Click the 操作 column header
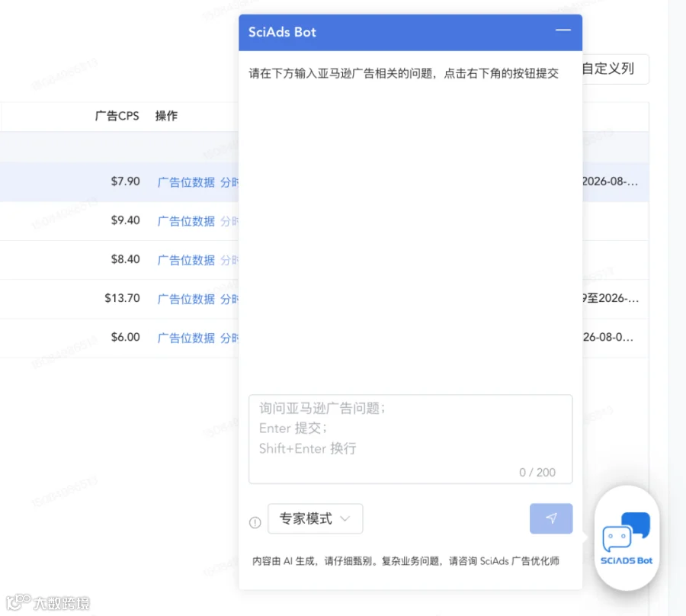This screenshot has width=686, height=616. [x=166, y=116]
